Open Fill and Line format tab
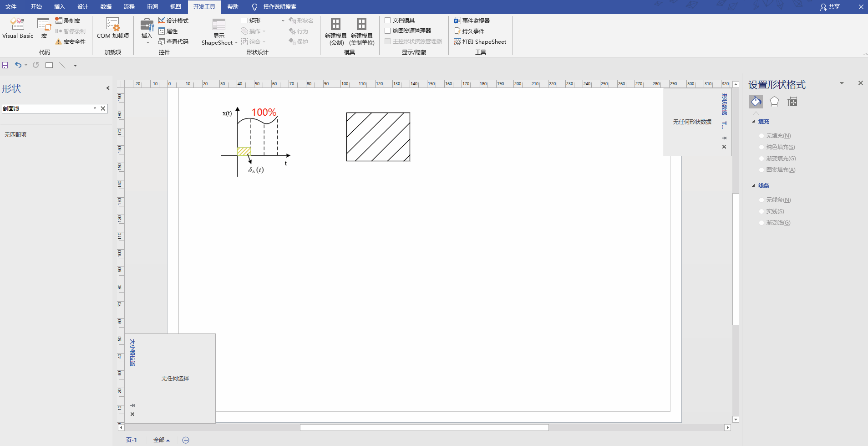Image resolution: width=868 pixels, height=446 pixels. point(756,102)
